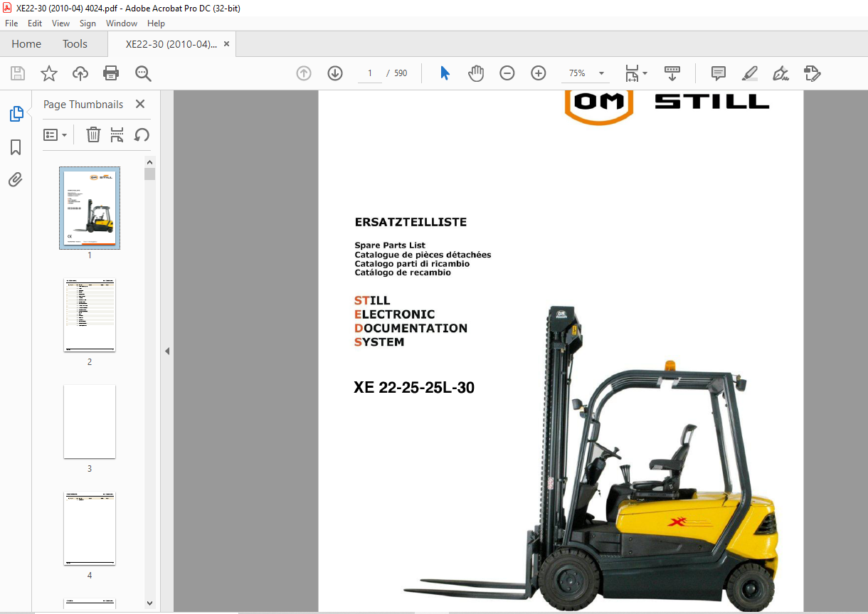The width and height of the screenshot is (868, 614).
Task: Open the find text magnifier tool
Action: [143, 73]
